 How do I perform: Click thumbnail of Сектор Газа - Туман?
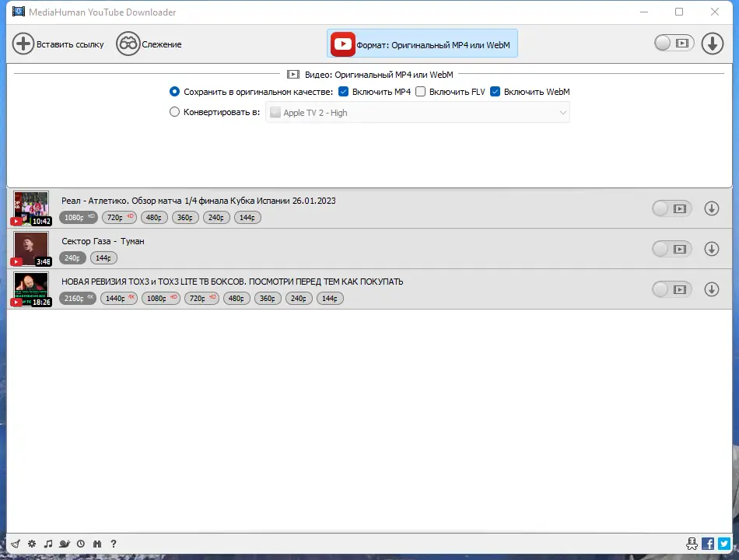tap(31, 249)
